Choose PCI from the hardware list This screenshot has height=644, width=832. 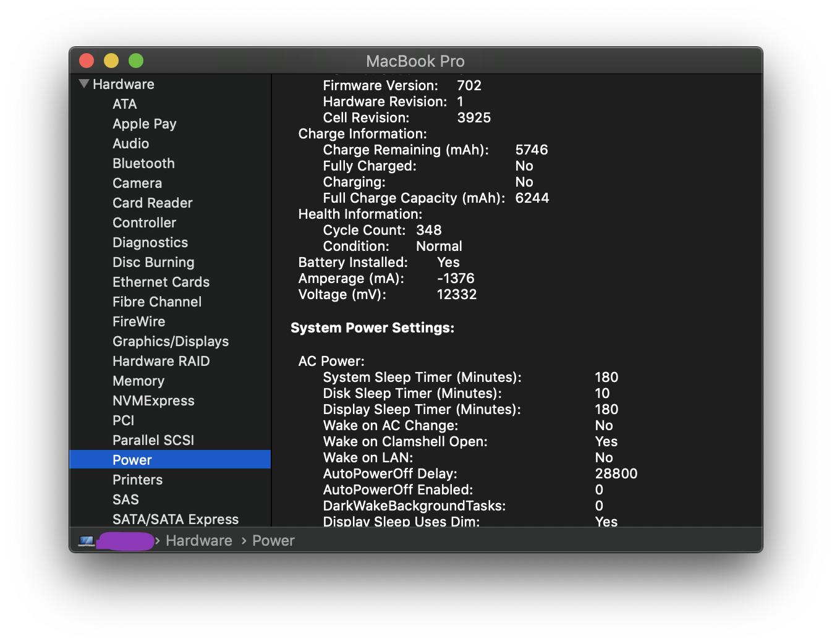click(x=124, y=420)
